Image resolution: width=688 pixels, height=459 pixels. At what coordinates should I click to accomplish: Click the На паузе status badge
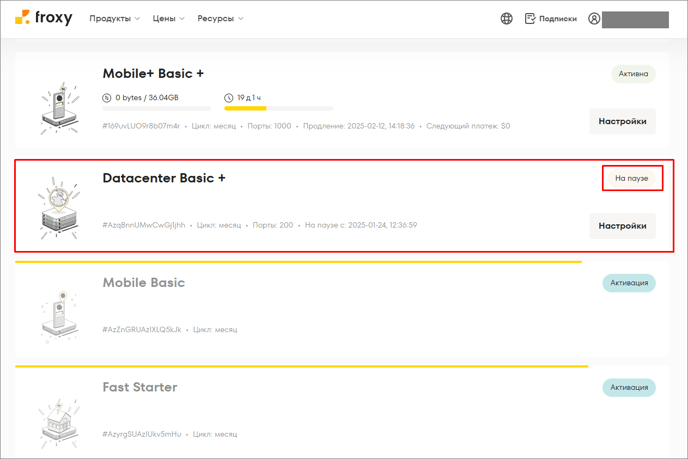coord(631,178)
